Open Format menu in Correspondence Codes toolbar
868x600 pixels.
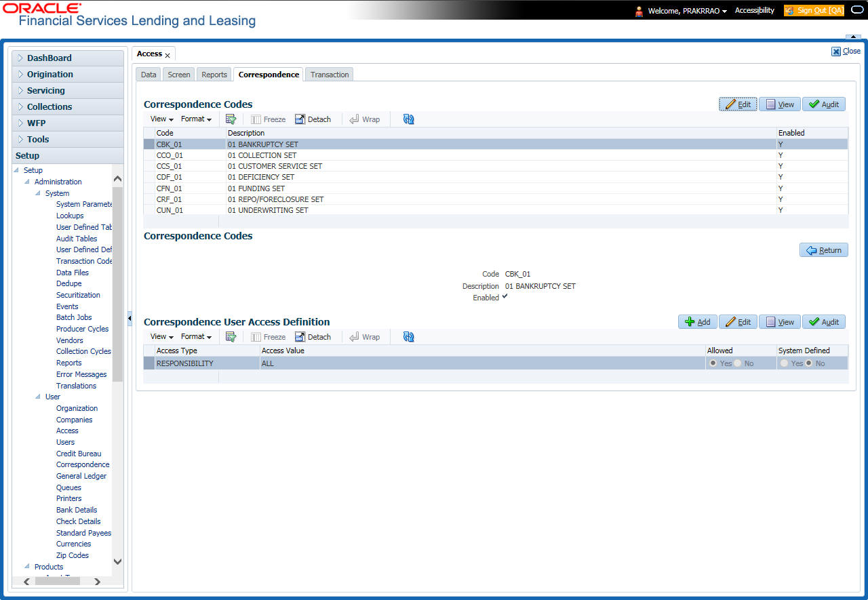(x=196, y=119)
